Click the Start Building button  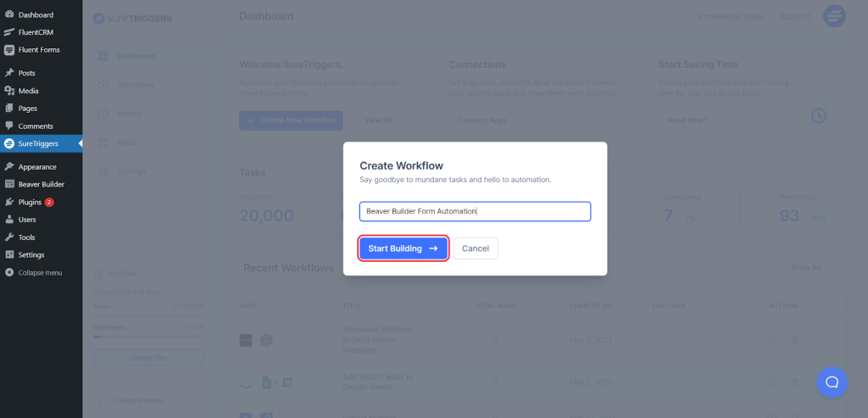click(403, 248)
